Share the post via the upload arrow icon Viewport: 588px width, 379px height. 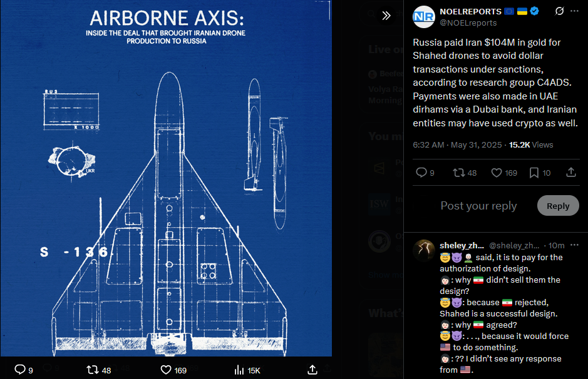[570, 172]
